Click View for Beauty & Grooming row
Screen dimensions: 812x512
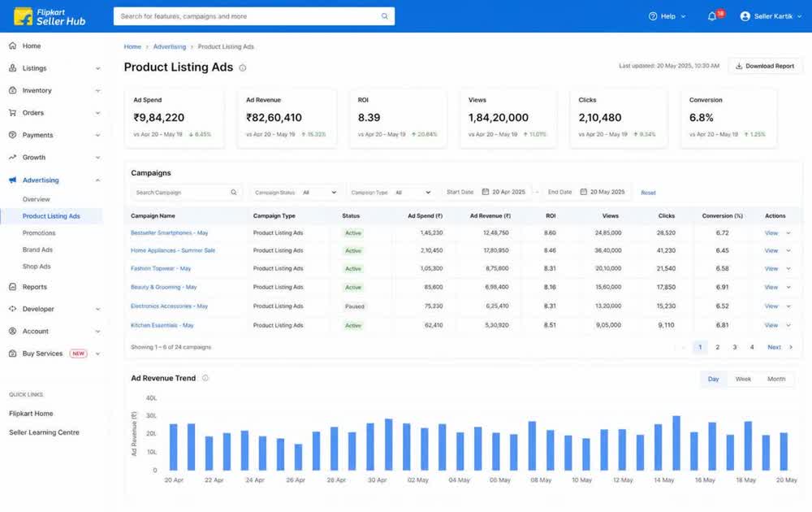coord(771,287)
